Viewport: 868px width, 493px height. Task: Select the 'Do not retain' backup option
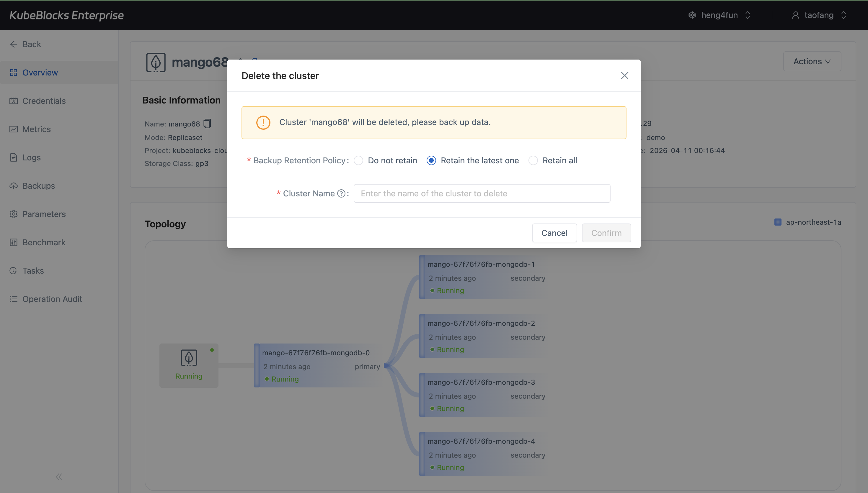click(x=358, y=160)
